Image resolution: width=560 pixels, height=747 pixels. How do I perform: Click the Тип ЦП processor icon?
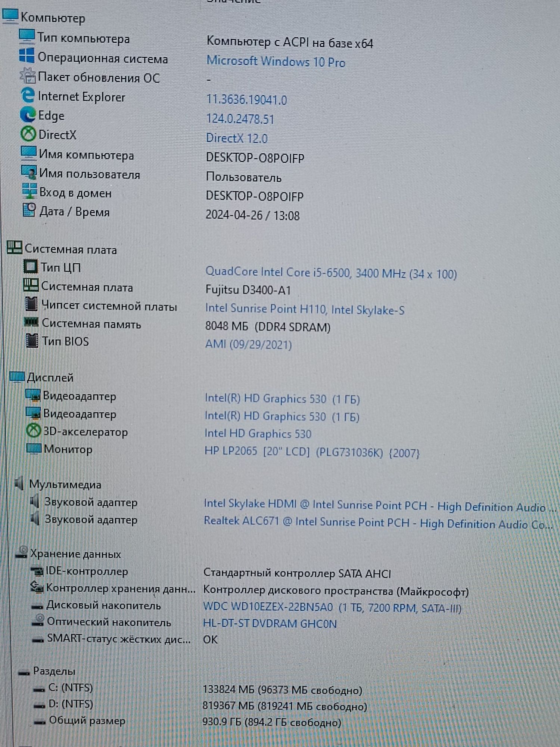pos(31,266)
